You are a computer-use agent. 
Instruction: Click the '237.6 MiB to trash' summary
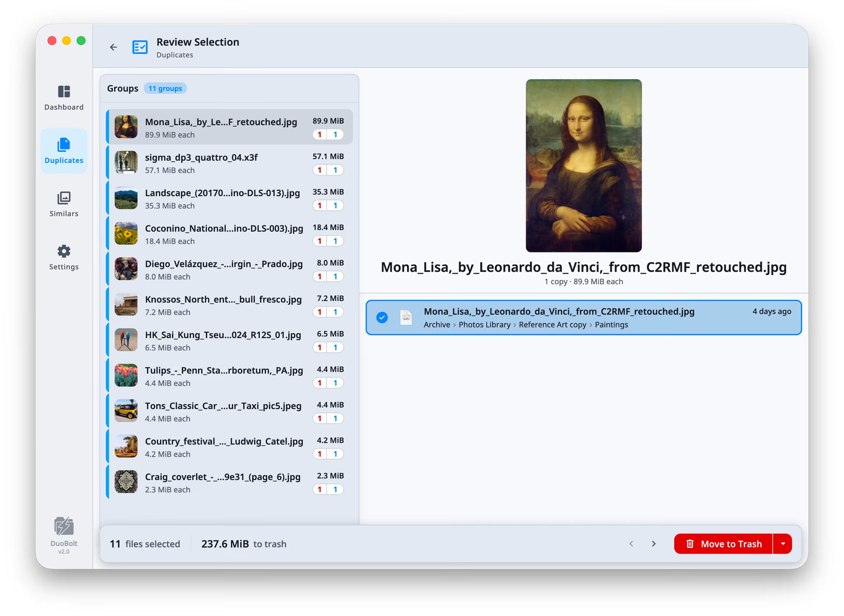coord(244,544)
